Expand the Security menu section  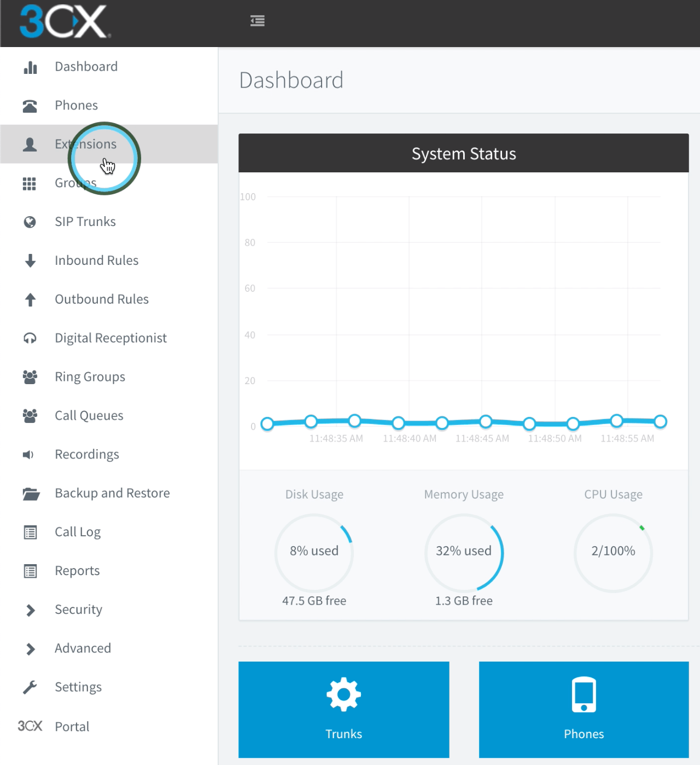coord(78,610)
